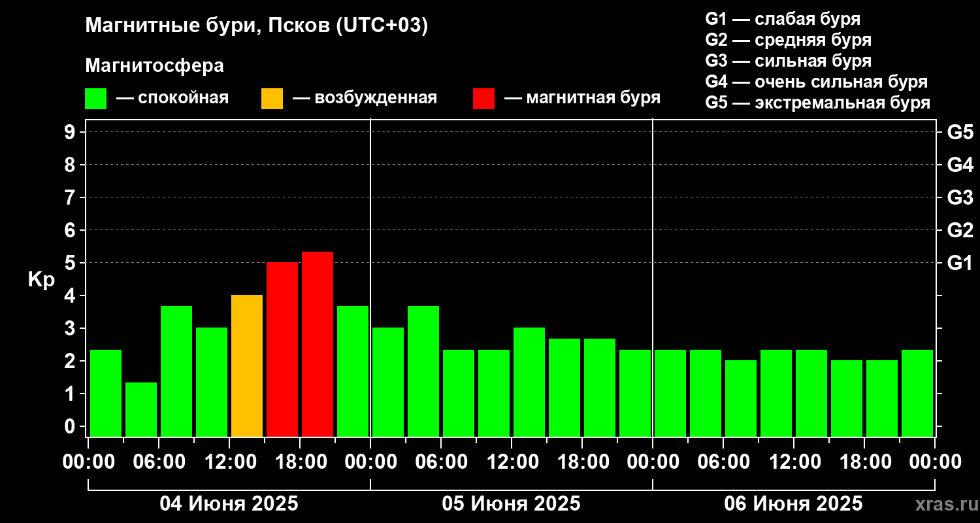Screen dimensions: 980x523
Task: Select the '— возбужденная' legend label
Action: 365,99
